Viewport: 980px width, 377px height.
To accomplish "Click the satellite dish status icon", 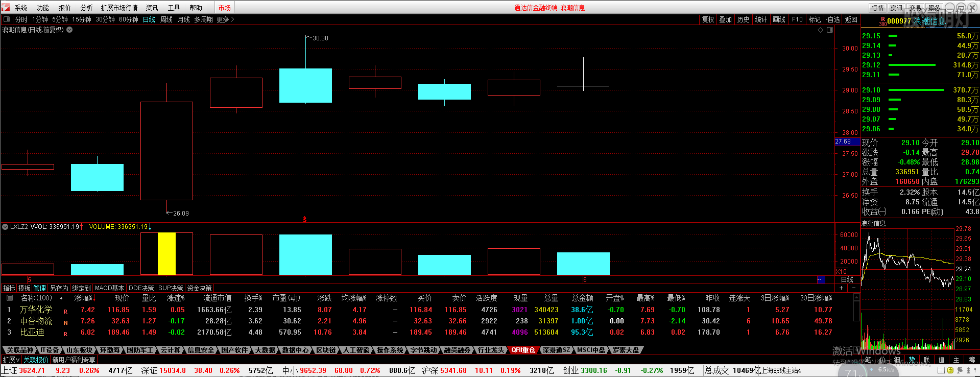I will point(960,370).
